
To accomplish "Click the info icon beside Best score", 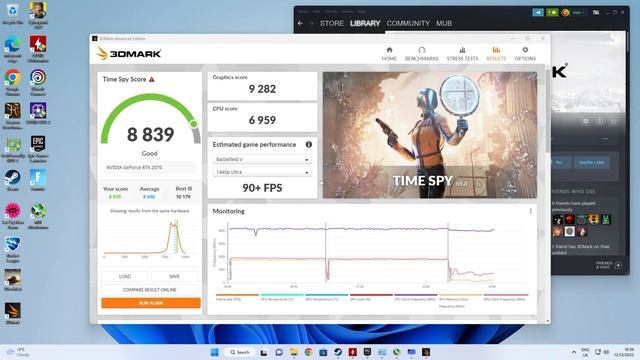I will pos(190,189).
